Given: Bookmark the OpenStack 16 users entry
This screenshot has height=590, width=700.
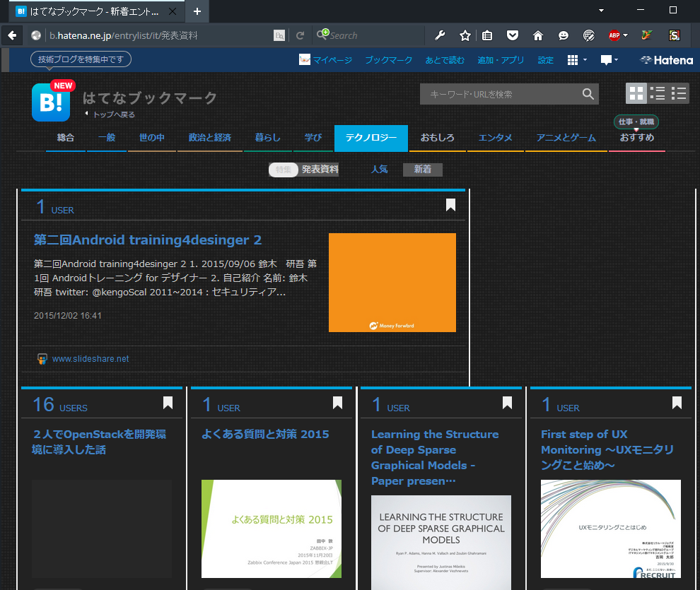Looking at the screenshot, I should 168,403.
